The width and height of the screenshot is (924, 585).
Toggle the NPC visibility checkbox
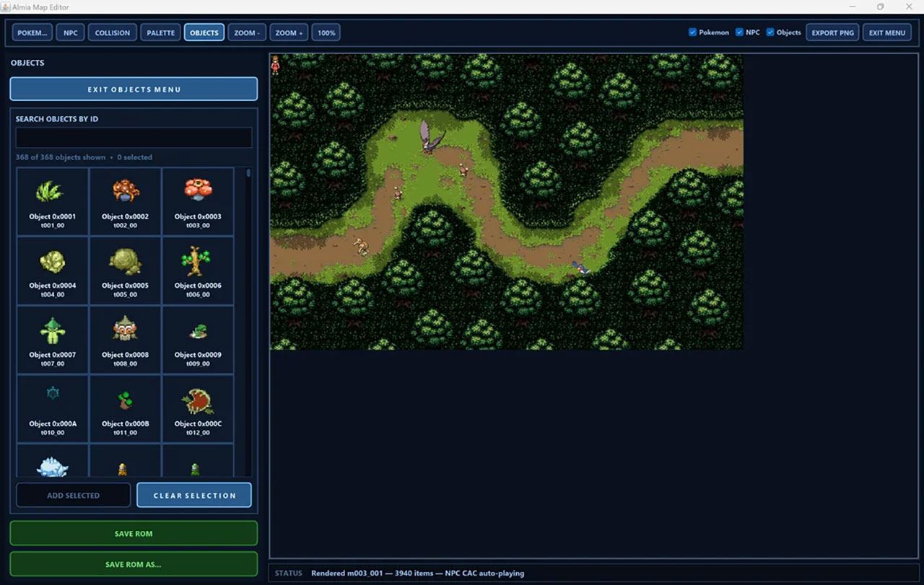tap(739, 32)
